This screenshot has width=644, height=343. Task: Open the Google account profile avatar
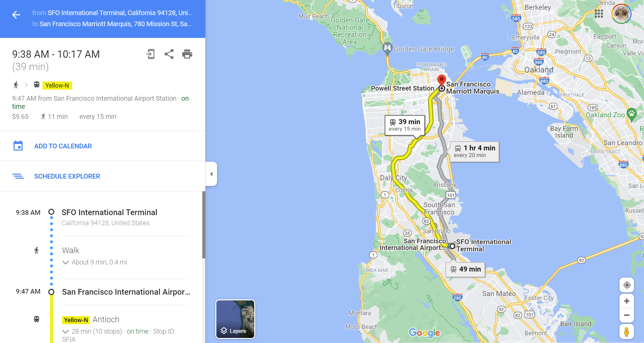(x=622, y=14)
